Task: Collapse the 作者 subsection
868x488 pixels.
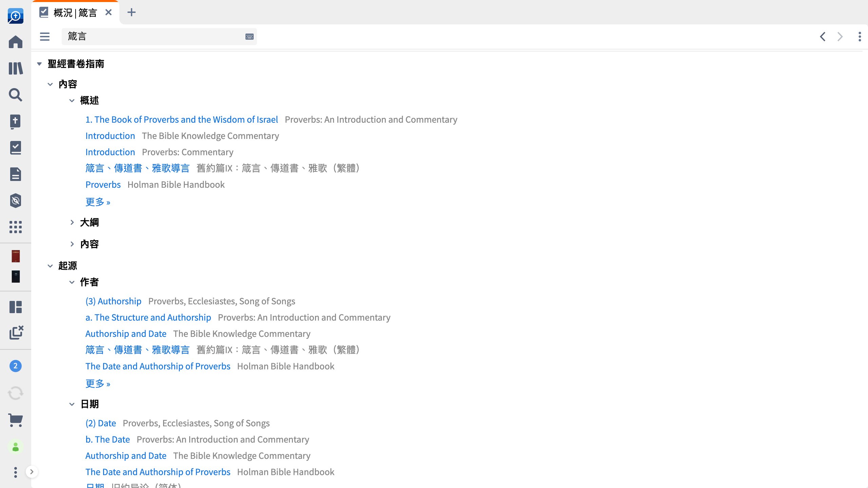Action: [x=71, y=282]
